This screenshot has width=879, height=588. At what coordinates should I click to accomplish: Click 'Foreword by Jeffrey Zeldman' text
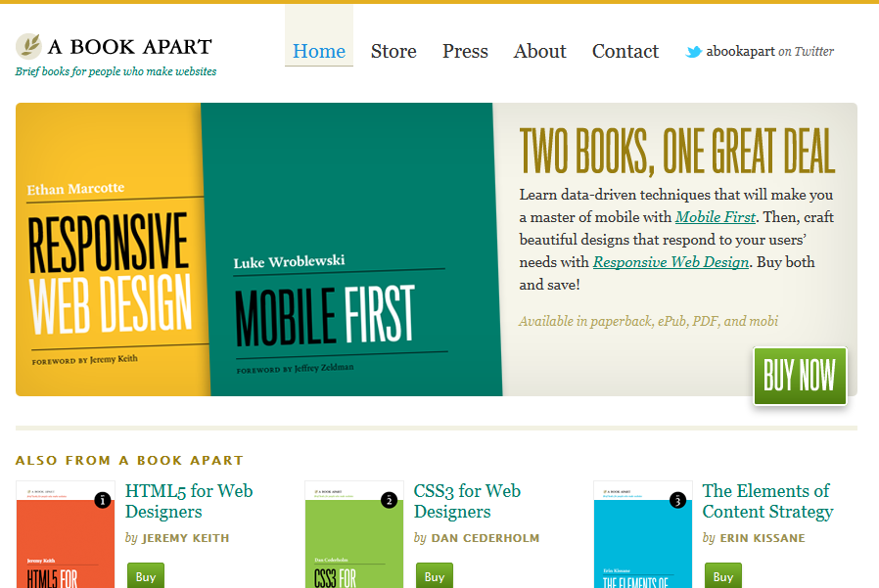(295, 368)
